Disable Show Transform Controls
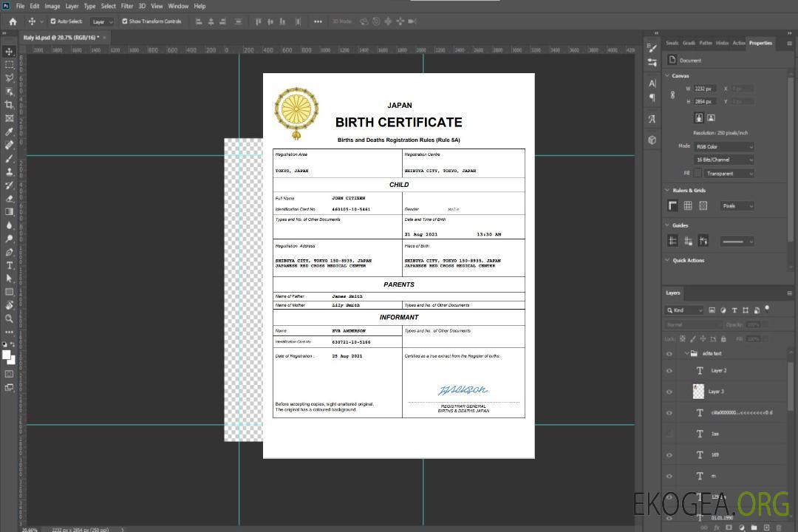This screenshot has width=798, height=532. click(x=125, y=21)
